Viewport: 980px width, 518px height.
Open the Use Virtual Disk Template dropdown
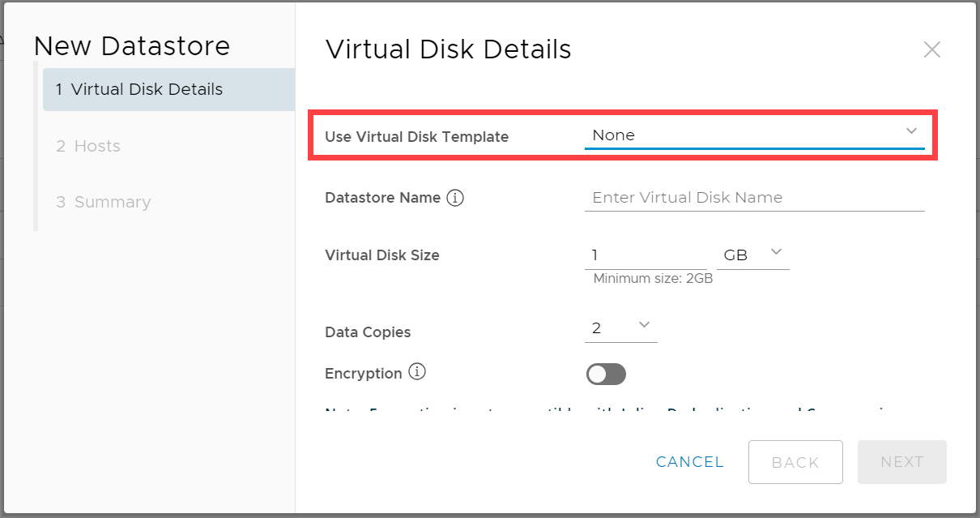pos(753,135)
